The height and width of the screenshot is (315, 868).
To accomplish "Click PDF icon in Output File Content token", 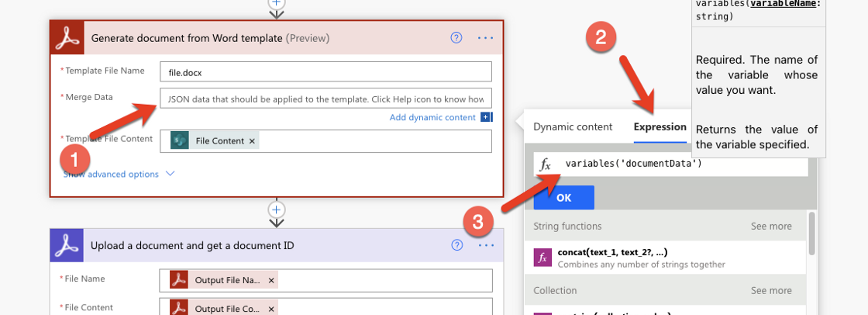I will tap(179, 308).
